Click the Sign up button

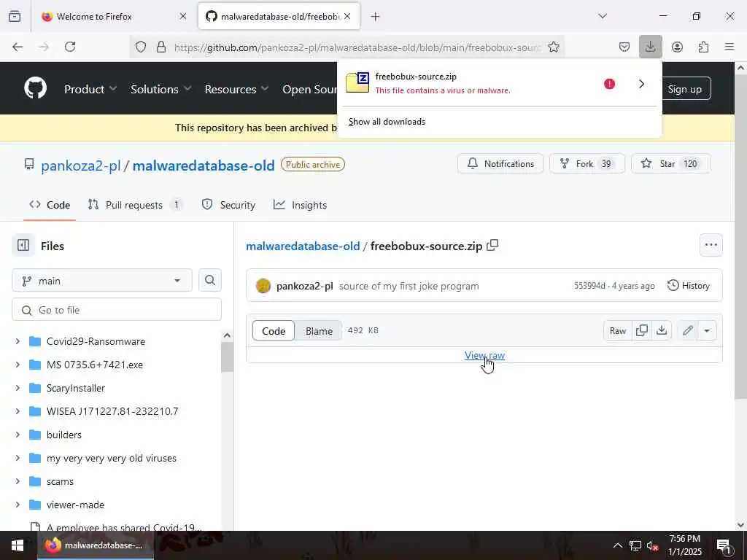[x=684, y=88]
